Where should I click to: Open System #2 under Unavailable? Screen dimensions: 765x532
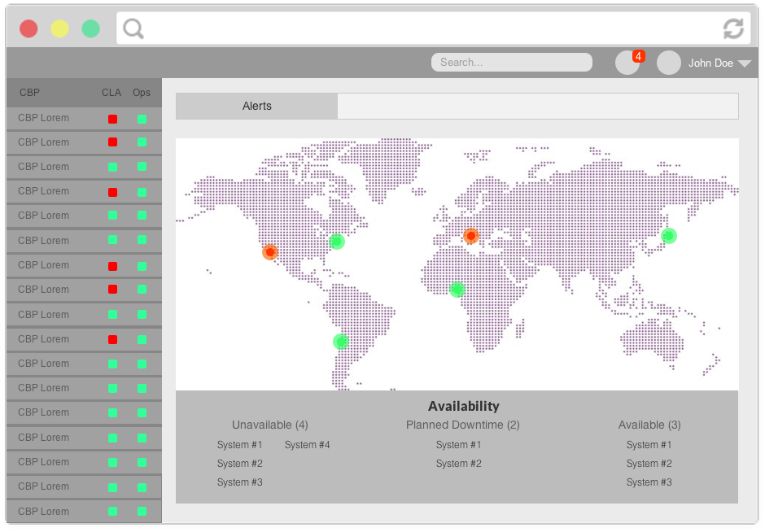(x=239, y=463)
